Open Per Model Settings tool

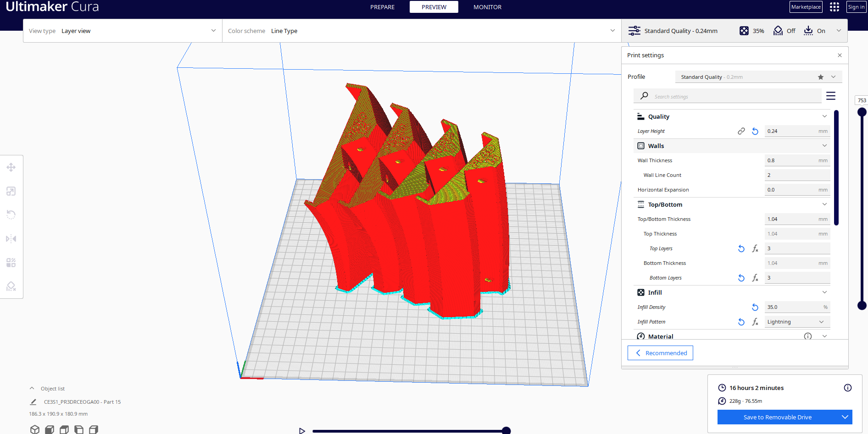coord(11,263)
